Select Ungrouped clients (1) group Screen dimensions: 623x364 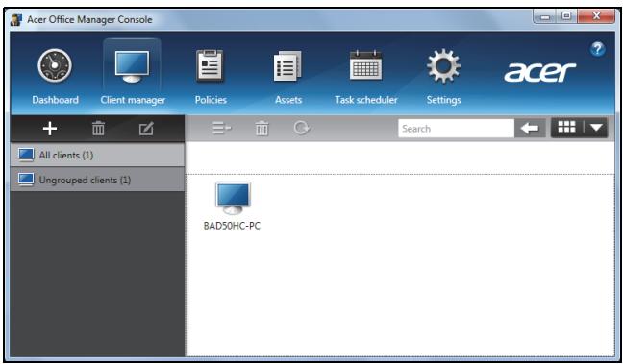97,180
